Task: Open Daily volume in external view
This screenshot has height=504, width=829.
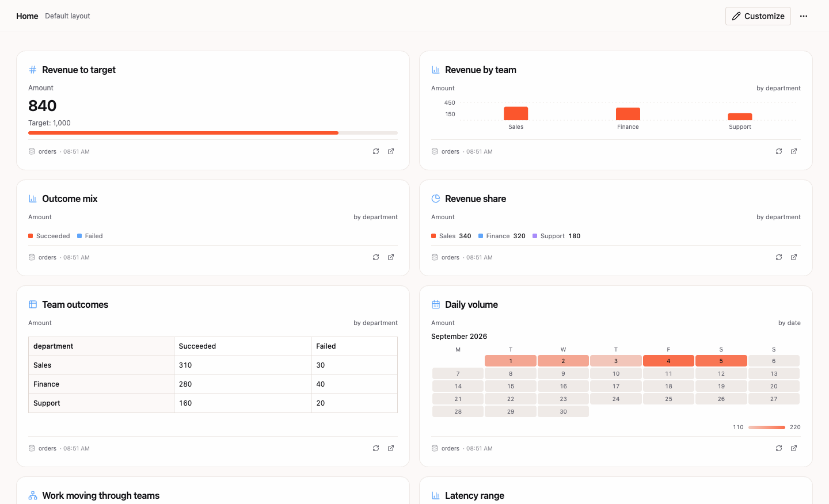Action: click(794, 448)
